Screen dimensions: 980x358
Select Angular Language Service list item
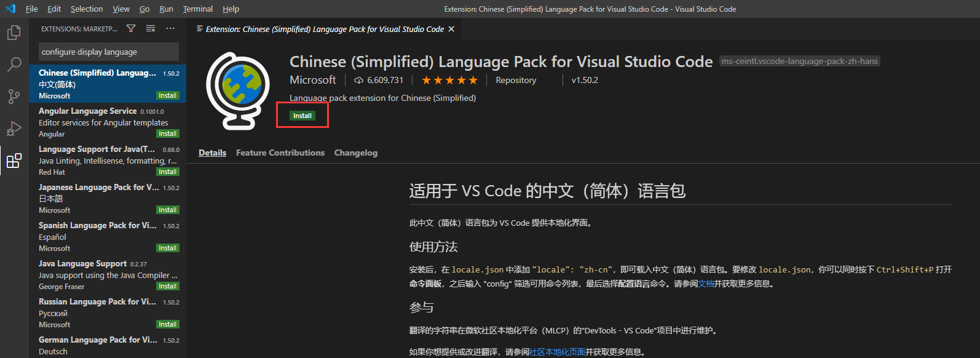108,122
